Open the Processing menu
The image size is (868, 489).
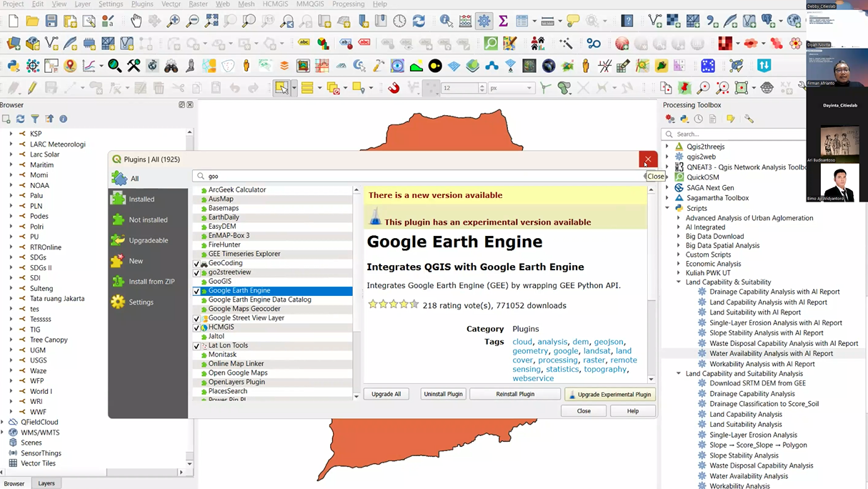(348, 4)
